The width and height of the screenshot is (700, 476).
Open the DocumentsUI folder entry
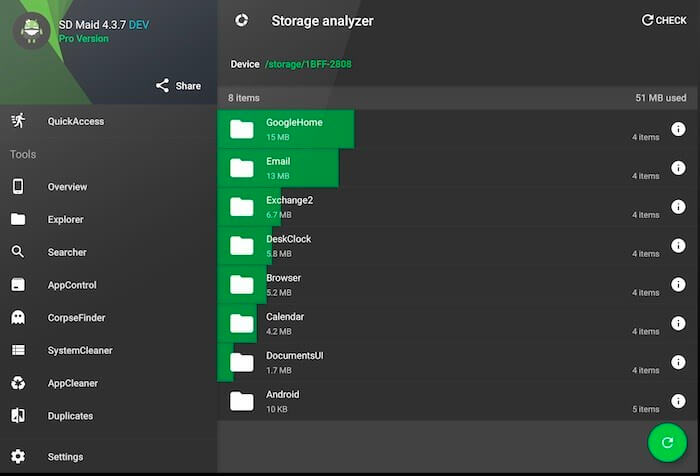[457, 362]
